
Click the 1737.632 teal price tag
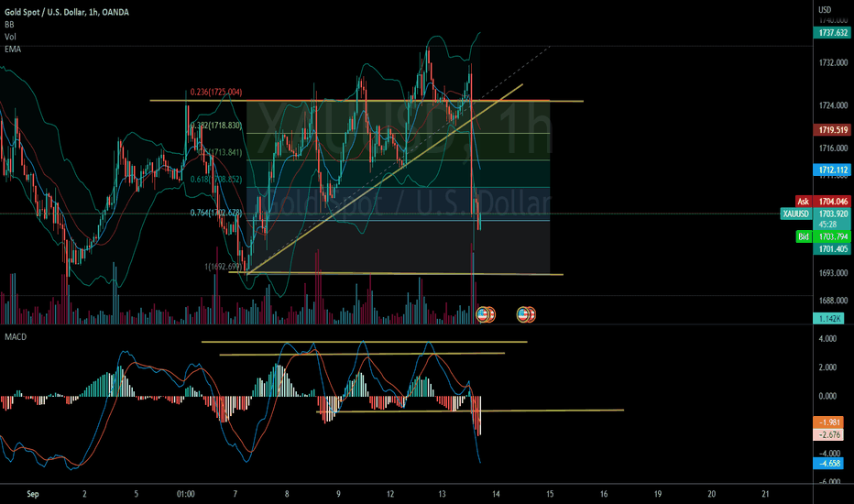pos(832,33)
